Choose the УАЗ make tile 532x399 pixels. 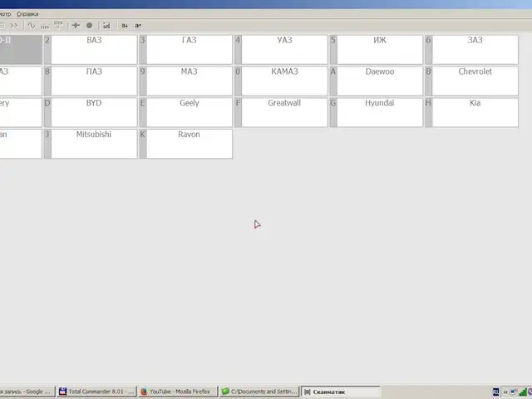click(x=281, y=50)
